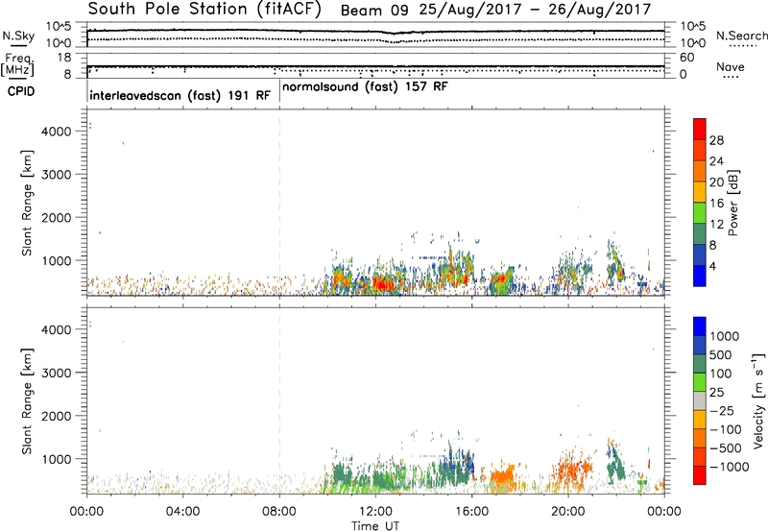Image resolution: width=768 pixels, height=532 pixels.
Task: Click the 12:00 time axis label
Action: 375,512
